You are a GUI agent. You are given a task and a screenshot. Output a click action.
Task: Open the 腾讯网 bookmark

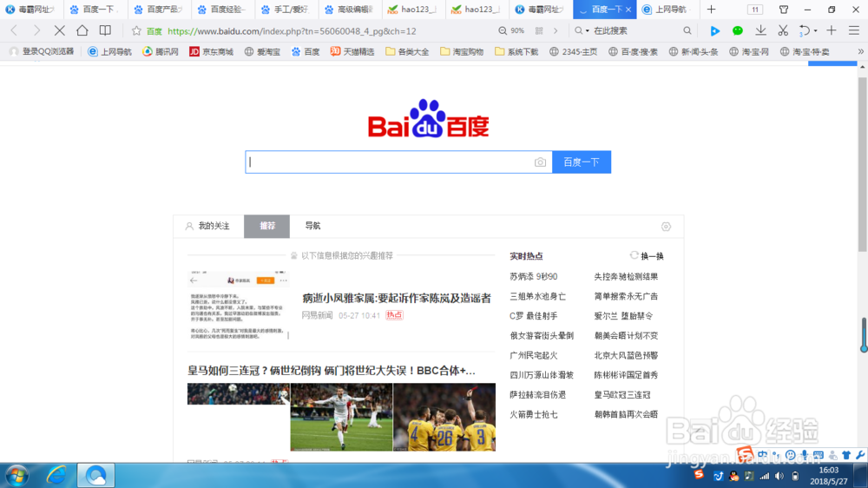[x=161, y=51]
